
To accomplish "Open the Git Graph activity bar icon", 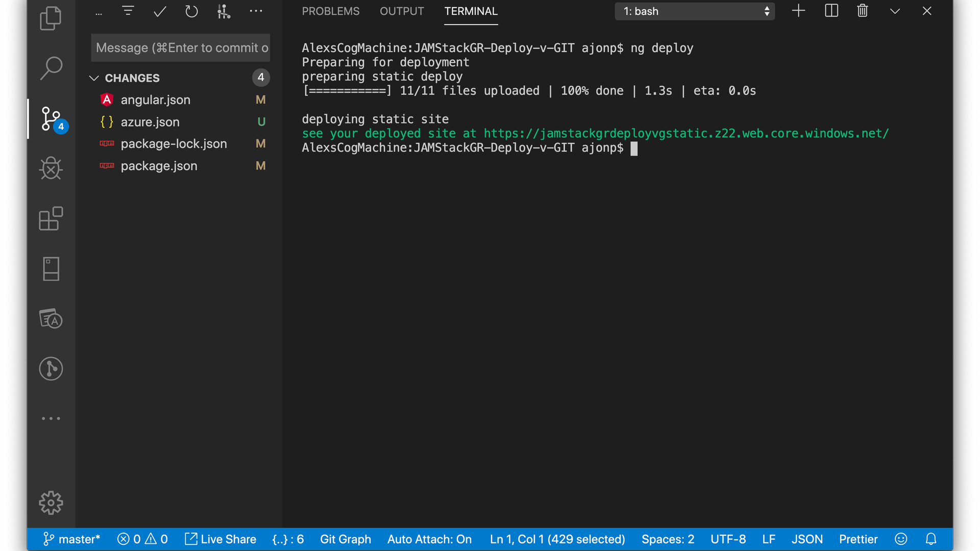I will pyautogui.click(x=51, y=369).
